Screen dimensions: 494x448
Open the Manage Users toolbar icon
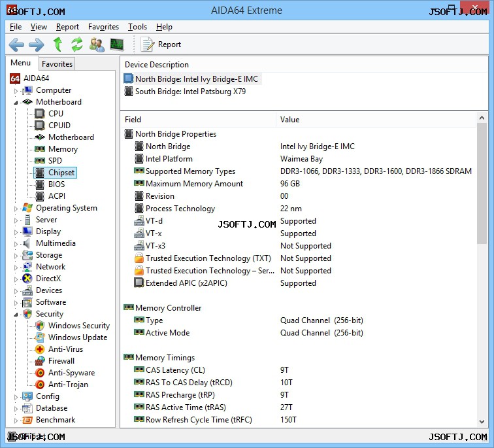[97, 44]
